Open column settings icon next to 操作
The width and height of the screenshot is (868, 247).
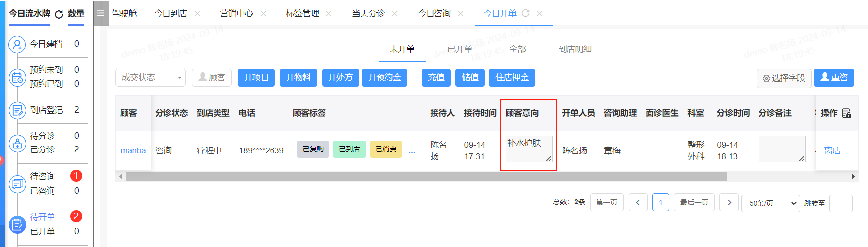(846, 113)
